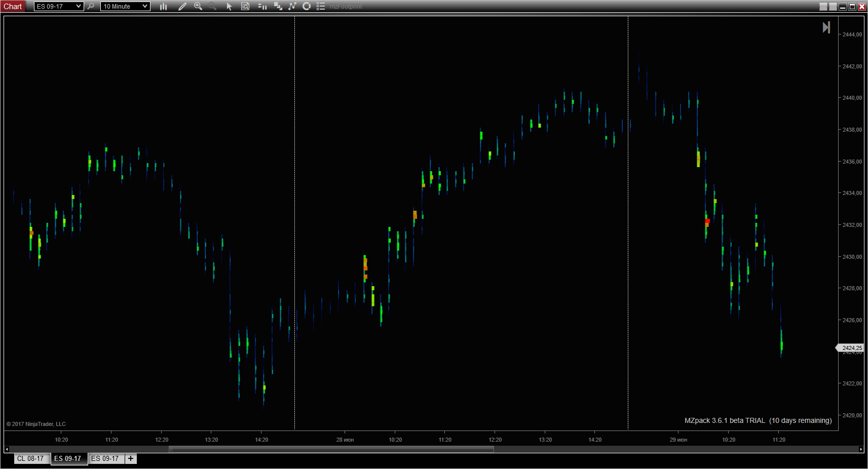Add a new tab with plus button
This screenshot has width=868, height=469.
click(131, 458)
